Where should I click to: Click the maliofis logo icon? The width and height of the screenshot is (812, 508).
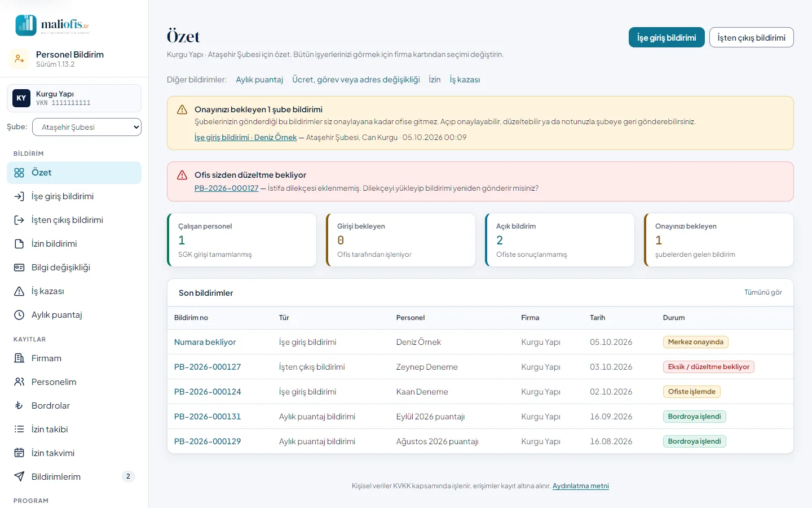tap(26, 25)
